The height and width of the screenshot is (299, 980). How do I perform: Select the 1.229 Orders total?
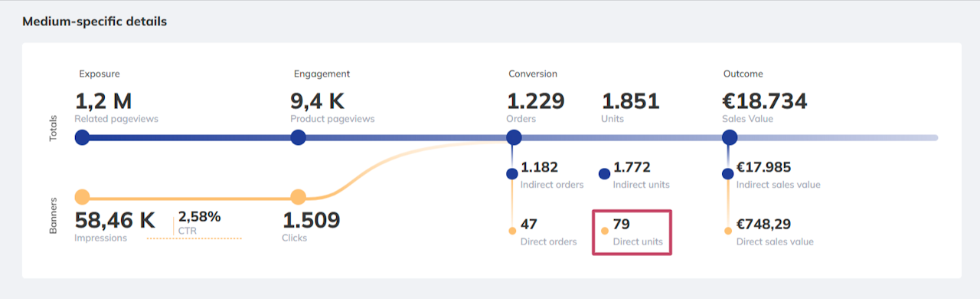[x=536, y=107]
